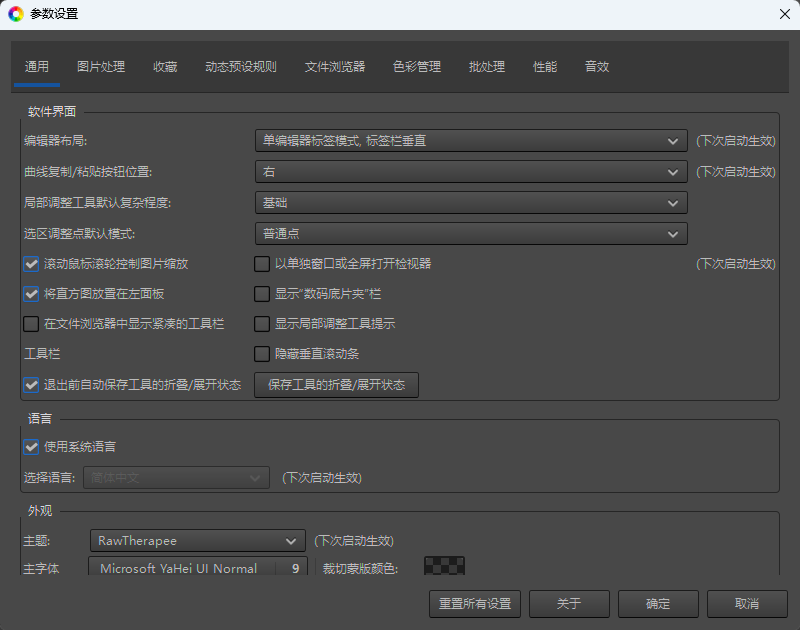Click the RawTherapee color wheel title icon

[16, 14]
